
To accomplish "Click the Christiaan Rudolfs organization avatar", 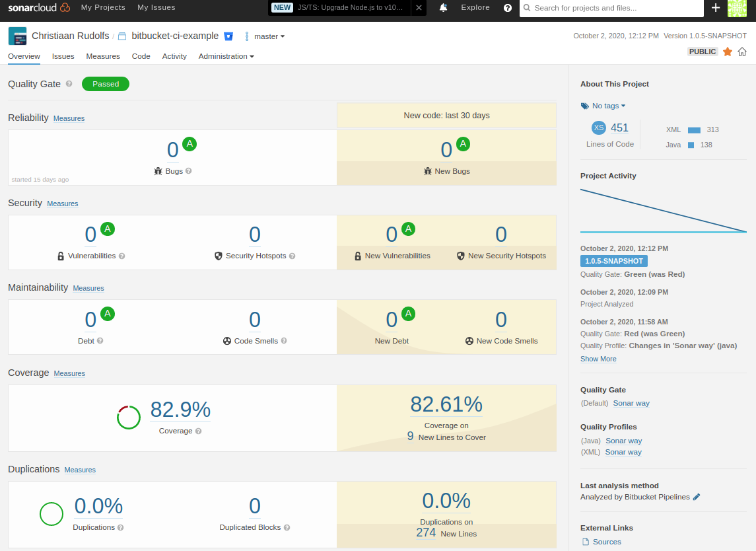I will click(x=17, y=36).
